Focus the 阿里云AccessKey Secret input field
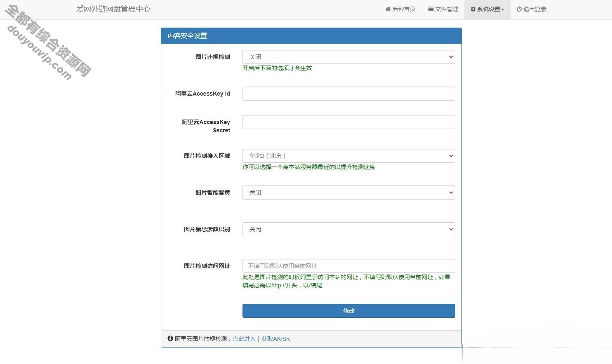 tap(348, 122)
